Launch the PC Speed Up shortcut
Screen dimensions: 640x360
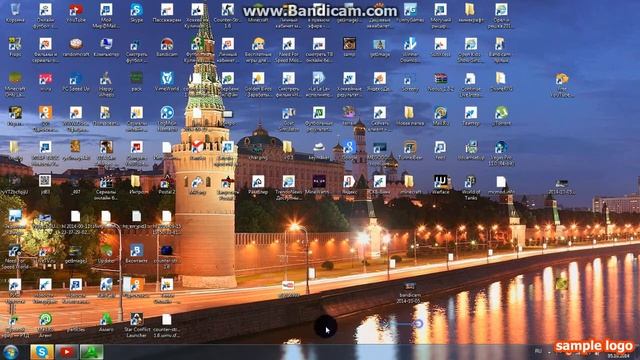pyautogui.click(x=76, y=81)
